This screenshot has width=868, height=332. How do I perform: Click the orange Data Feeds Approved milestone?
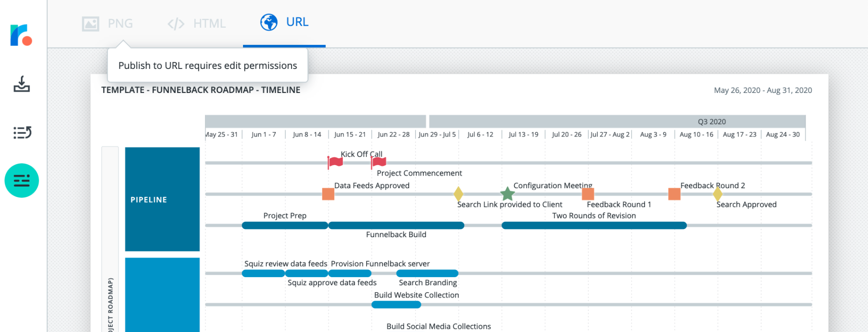tap(328, 194)
